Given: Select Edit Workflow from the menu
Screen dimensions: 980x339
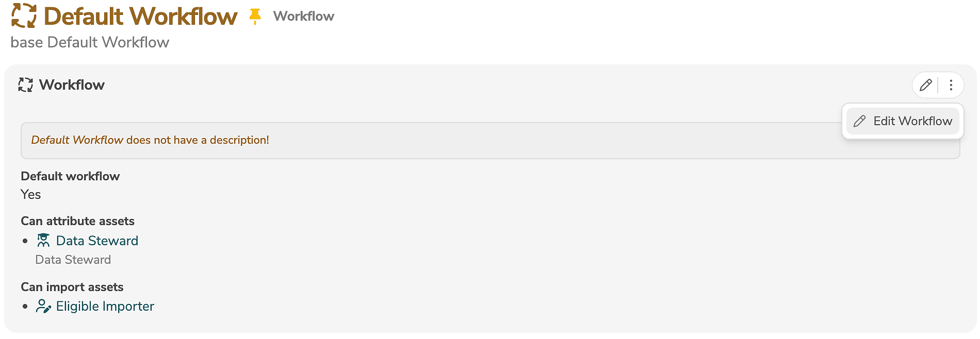Looking at the screenshot, I should pyautogui.click(x=912, y=121).
